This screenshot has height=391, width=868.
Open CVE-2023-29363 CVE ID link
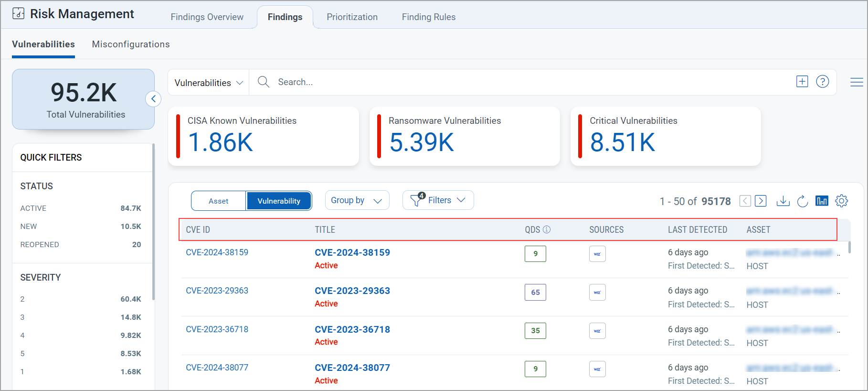coord(217,291)
